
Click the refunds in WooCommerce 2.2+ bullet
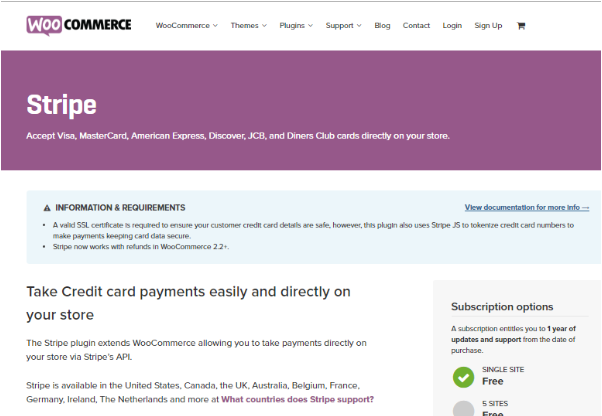141,247
